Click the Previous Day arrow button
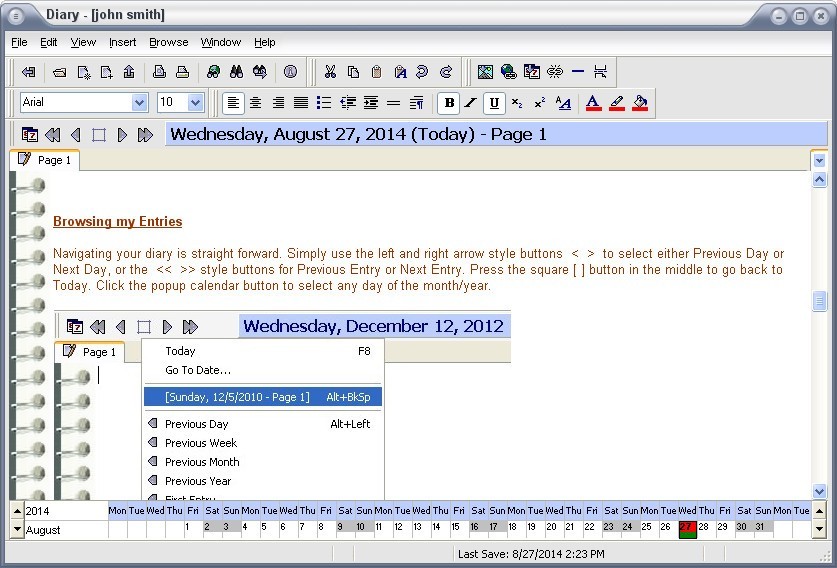Image resolution: width=837 pixels, height=568 pixels. (x=76, y=134)
